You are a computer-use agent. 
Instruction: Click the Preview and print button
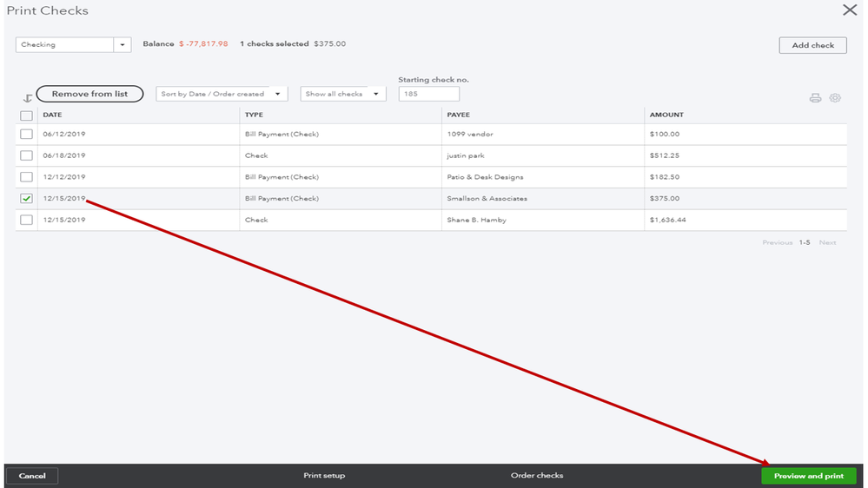[809, 476]
